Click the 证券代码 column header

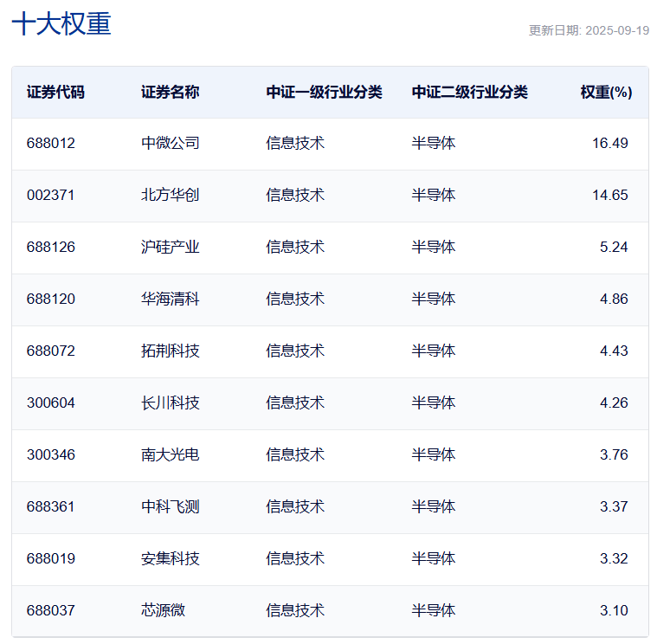(x=55, y=92)
